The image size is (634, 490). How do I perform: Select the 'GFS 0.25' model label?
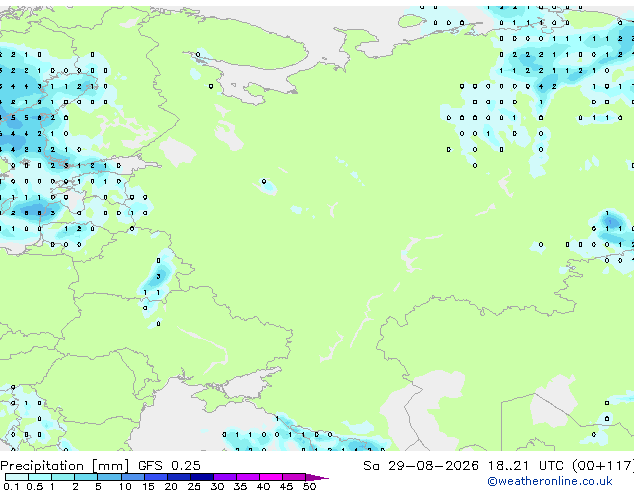[169, 466]
